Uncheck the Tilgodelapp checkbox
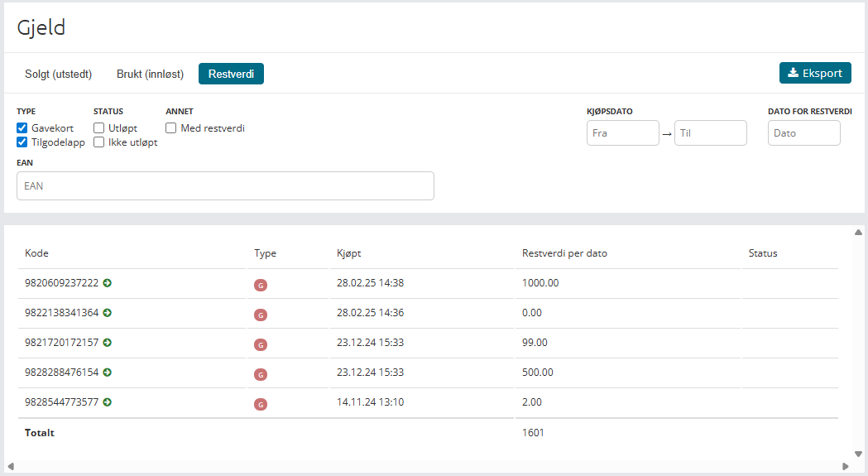The image size is (868, 476). (22, 142)
